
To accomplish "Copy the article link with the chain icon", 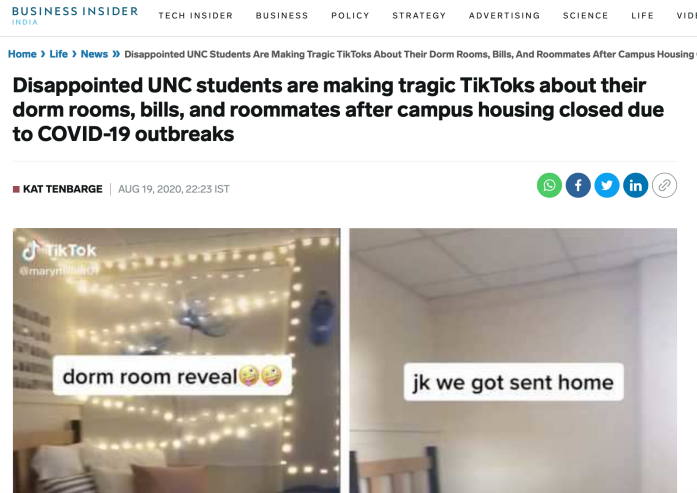I will tap(665, 185).
